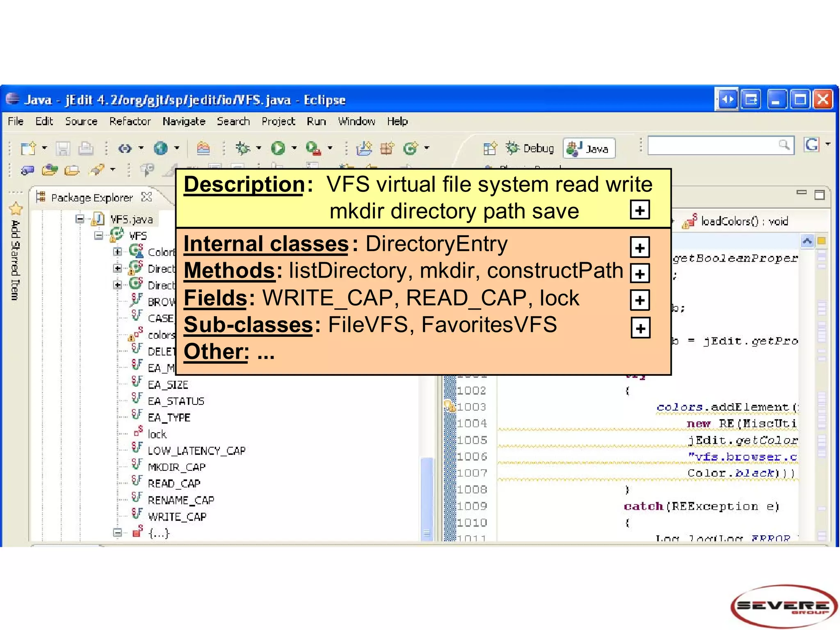Viewport: 840px width, 630px height.
Task: Select the READ_CAP field
Action: pos(174,484)
